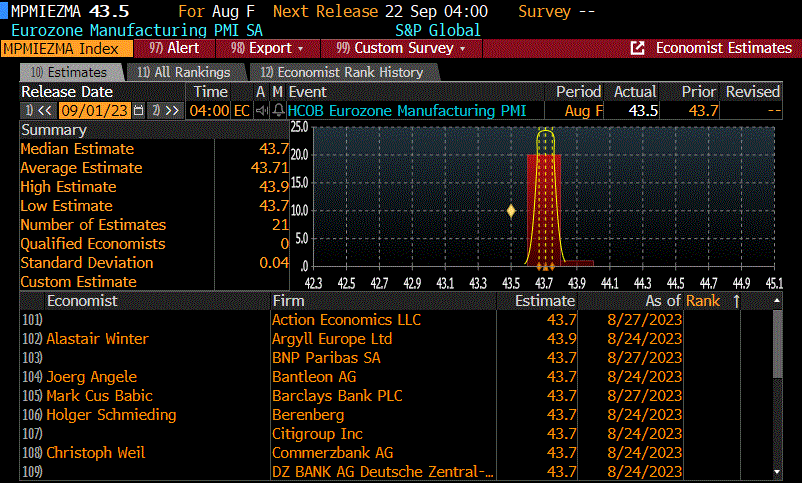Viewport: 802px width, 483px height.
Task: Select economist Holger Schmieding
Action: click(111, 415)
